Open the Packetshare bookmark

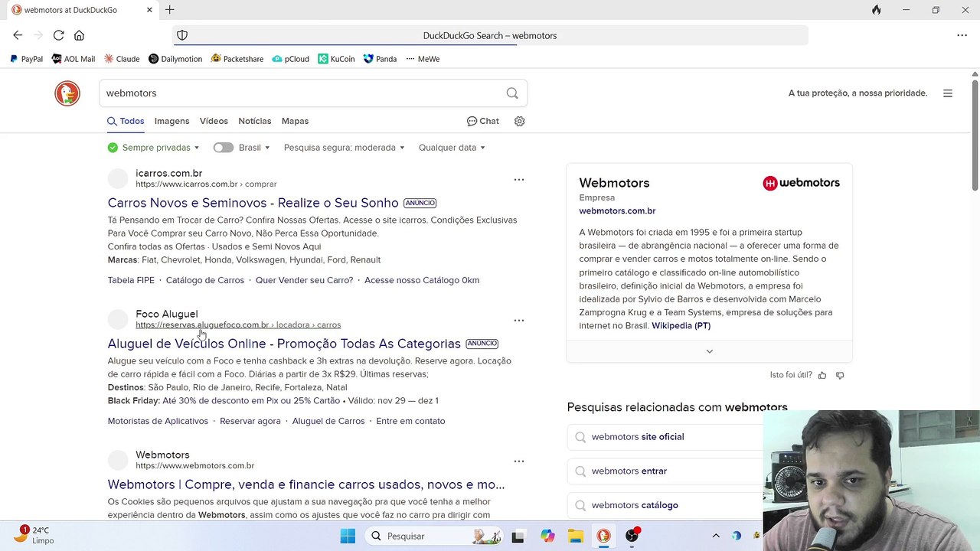click(237, 59)
